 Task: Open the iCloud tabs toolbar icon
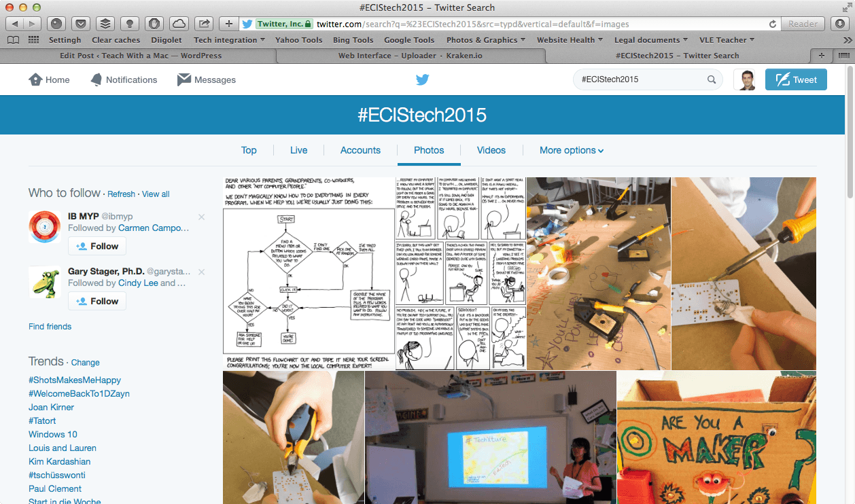(178, 24)
